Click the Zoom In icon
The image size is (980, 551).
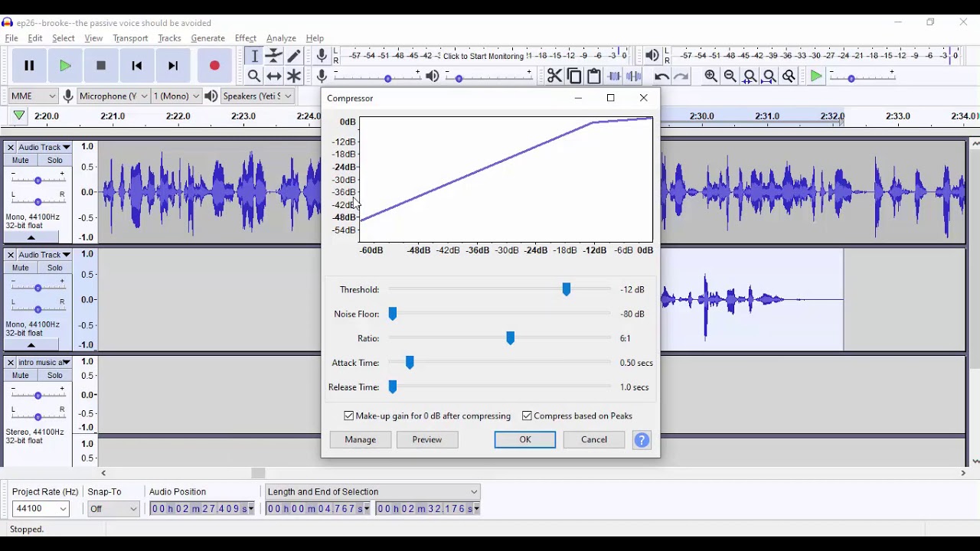pos(710,76)
